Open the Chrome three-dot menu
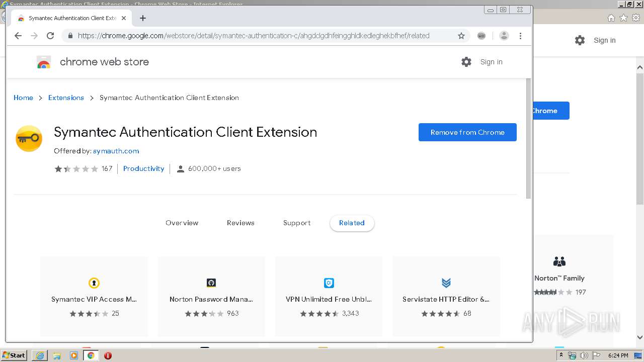 [521, 36]
